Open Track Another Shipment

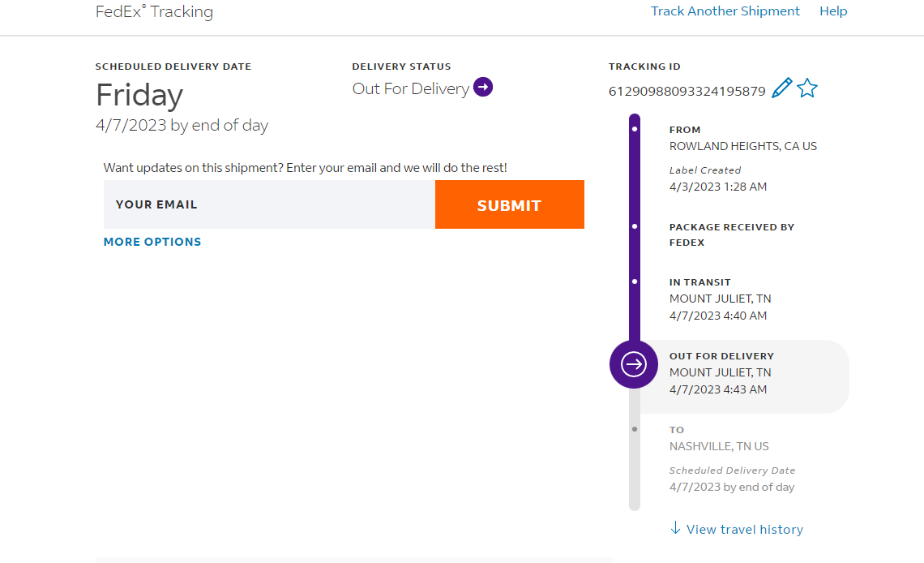[725, 11]
